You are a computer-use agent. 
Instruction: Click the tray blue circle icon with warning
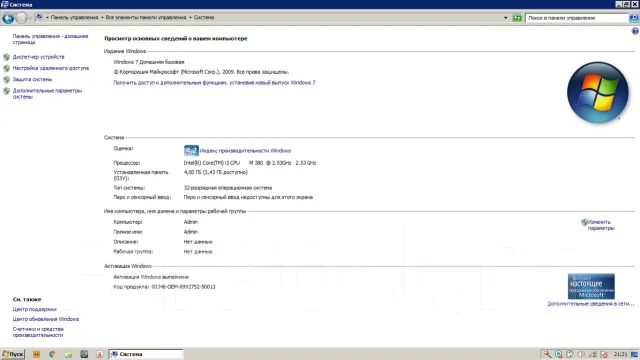[x=558, y=354]
